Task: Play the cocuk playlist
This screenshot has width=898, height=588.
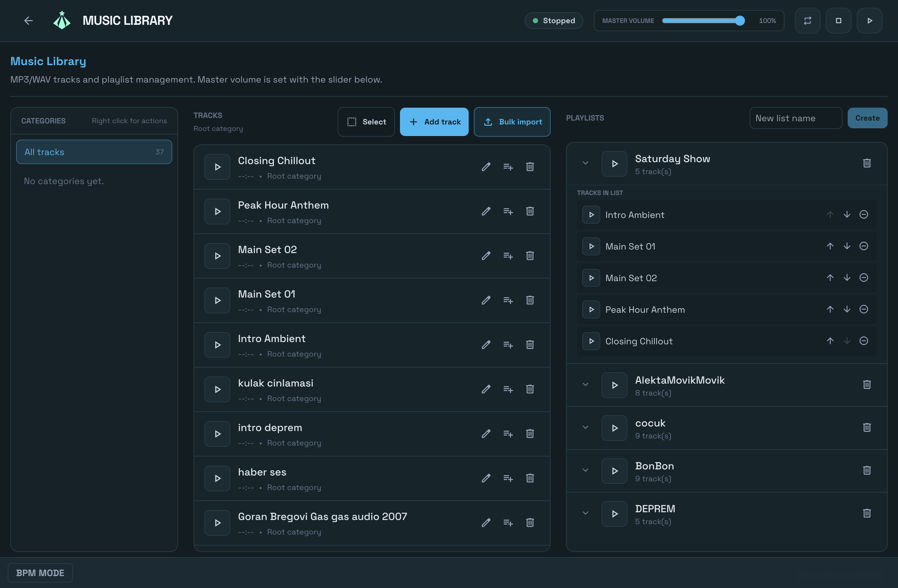Action: [614, 428]
